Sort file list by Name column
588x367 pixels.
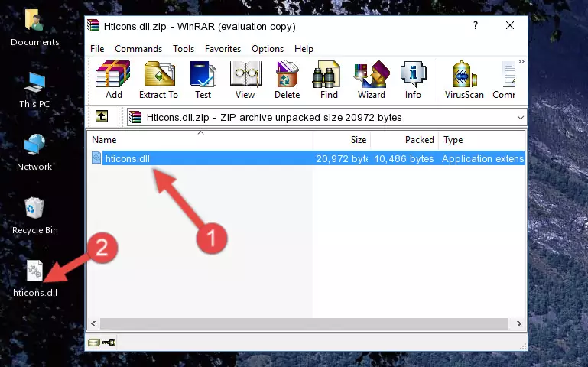tap(200, 140)
